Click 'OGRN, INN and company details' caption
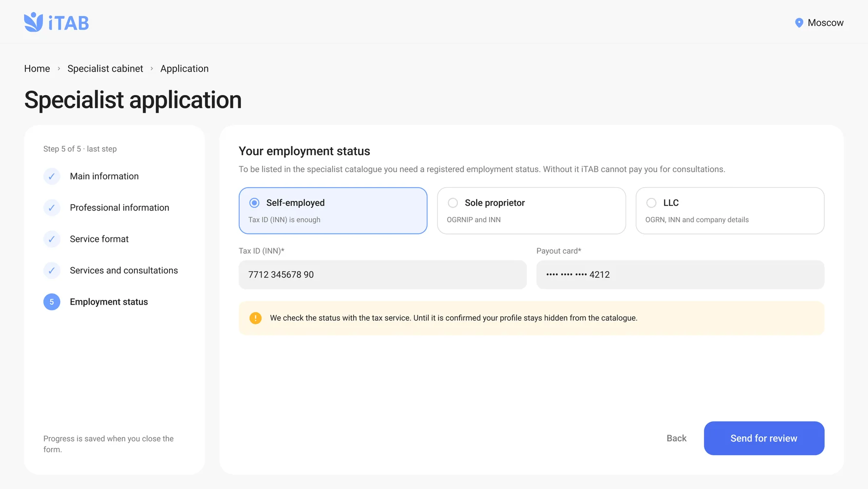The width and height of the screenshot is (868, 489). click(x=697, y=220)
